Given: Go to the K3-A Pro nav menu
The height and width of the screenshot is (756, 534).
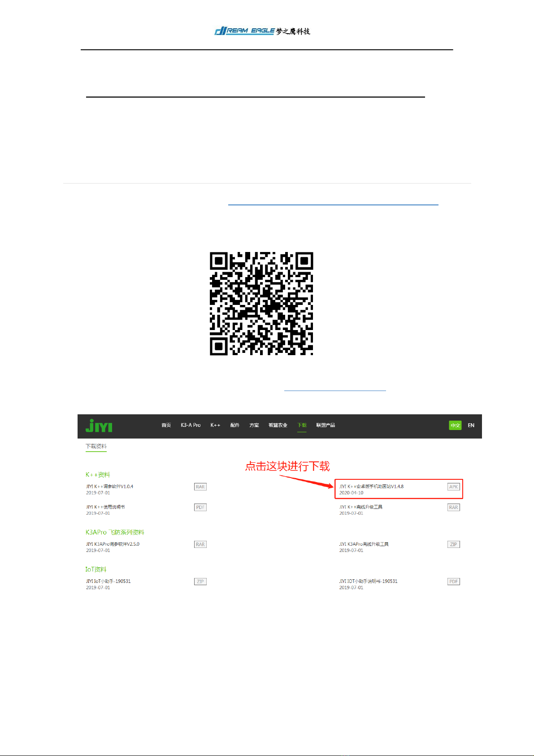Looking at the screenshot, I should point(191,425).
